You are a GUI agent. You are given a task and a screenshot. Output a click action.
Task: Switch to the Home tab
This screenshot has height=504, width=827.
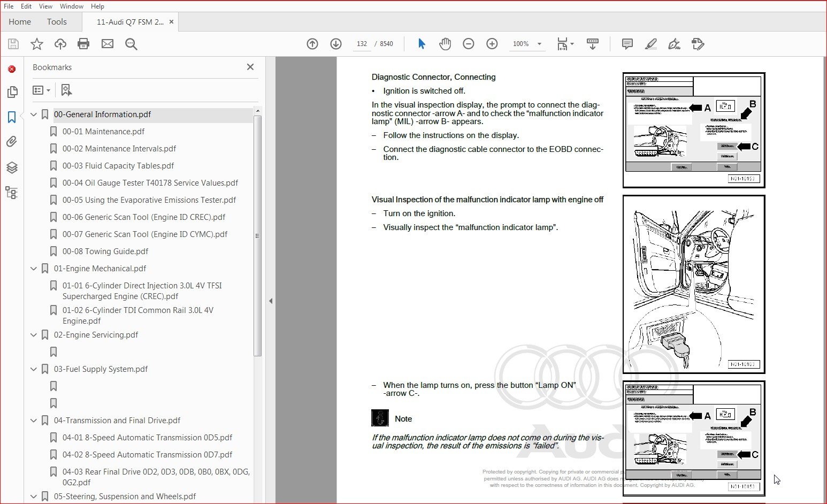(x=20, y=22)
